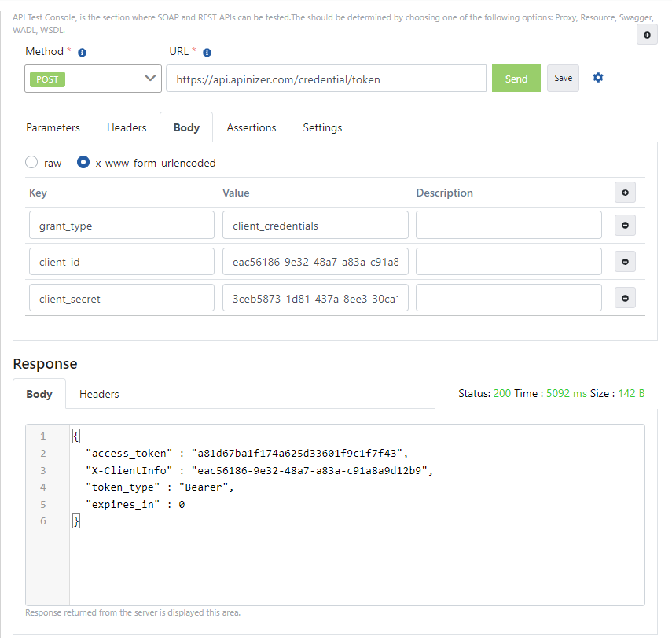Viewport: 672px width, 640px height.
Task: Click the URL input field
Action: point(325,79)
